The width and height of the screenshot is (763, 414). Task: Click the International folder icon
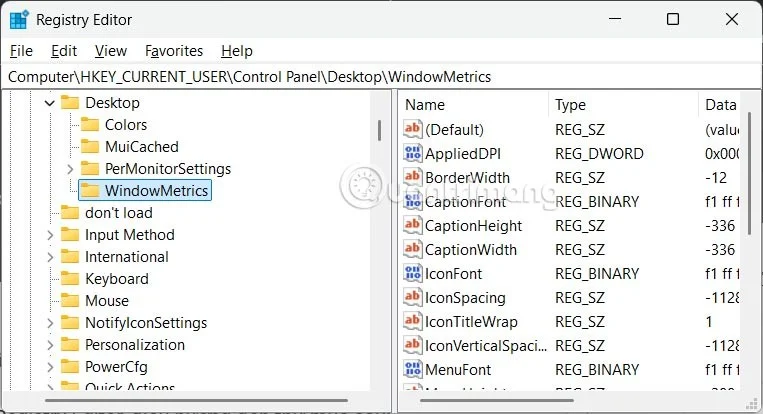tap(70, 256)
